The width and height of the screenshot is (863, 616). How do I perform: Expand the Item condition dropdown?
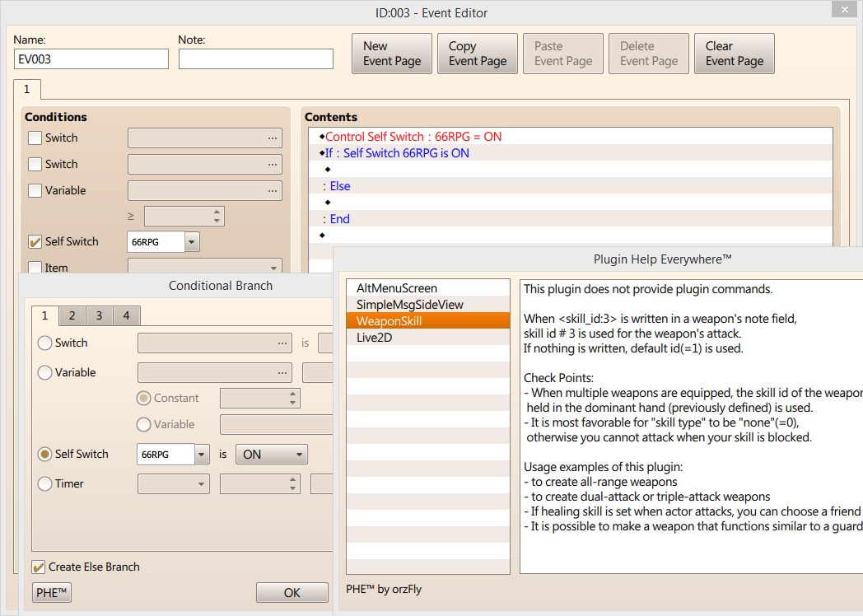tap(205, 267)
